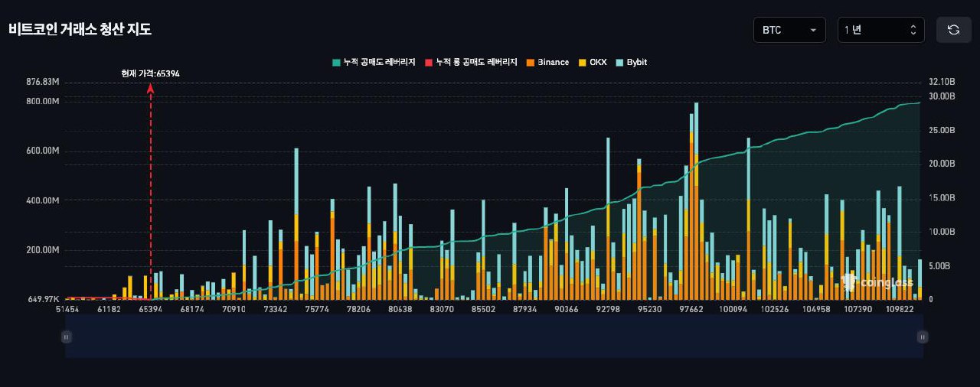Viewport: 980px width, 387px height.
Task: Open the BTC coin dropdown
Action: click(x=789, y=30)
